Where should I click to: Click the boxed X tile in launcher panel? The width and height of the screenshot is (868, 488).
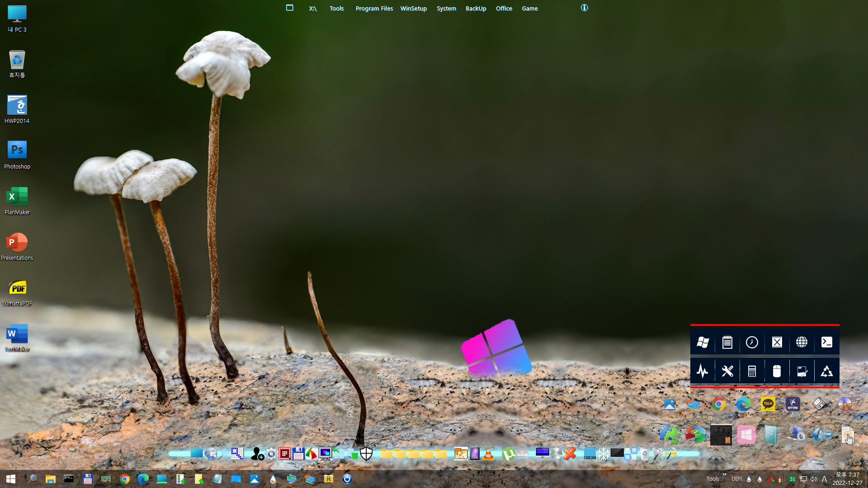(777, 343)
